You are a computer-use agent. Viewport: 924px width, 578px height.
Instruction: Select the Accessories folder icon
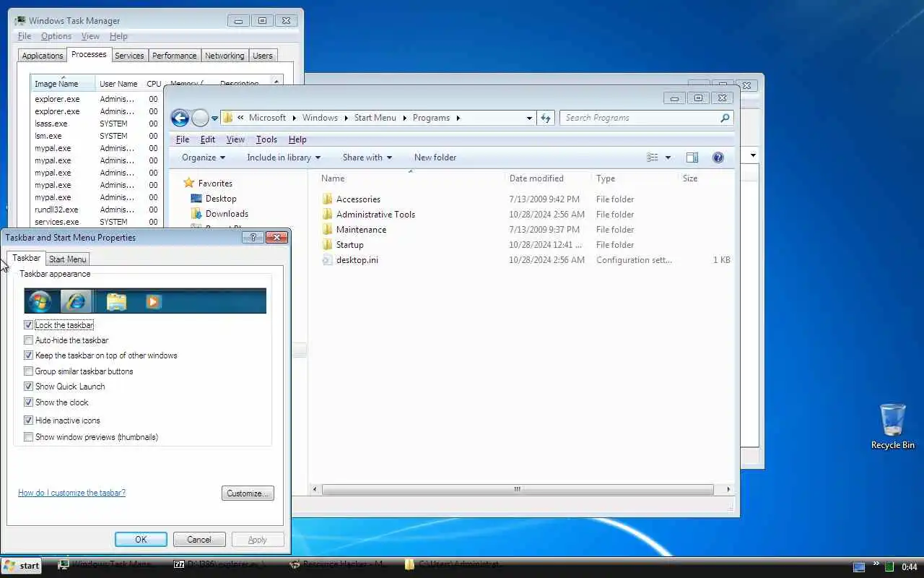pos(327,199)
